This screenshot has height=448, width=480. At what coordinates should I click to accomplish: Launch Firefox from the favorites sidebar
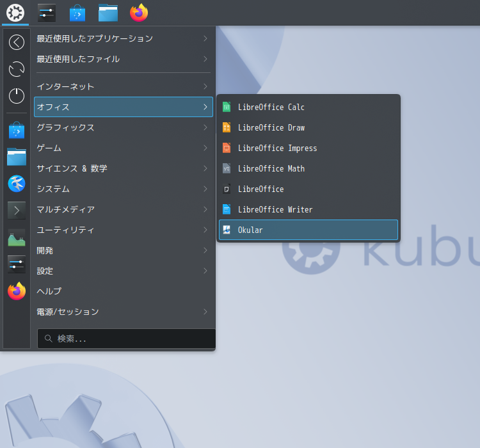(x=17, y=291)
